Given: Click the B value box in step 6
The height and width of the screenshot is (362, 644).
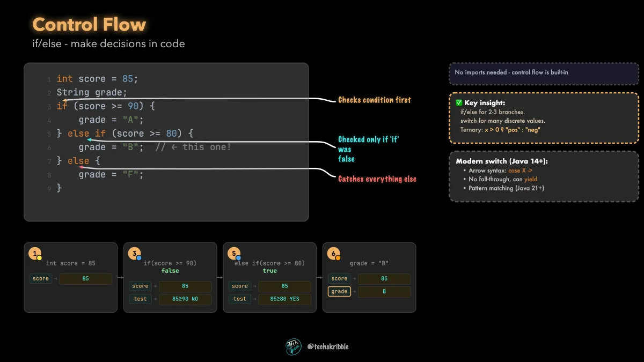Looking at the screenshot, I should [384, 292].
